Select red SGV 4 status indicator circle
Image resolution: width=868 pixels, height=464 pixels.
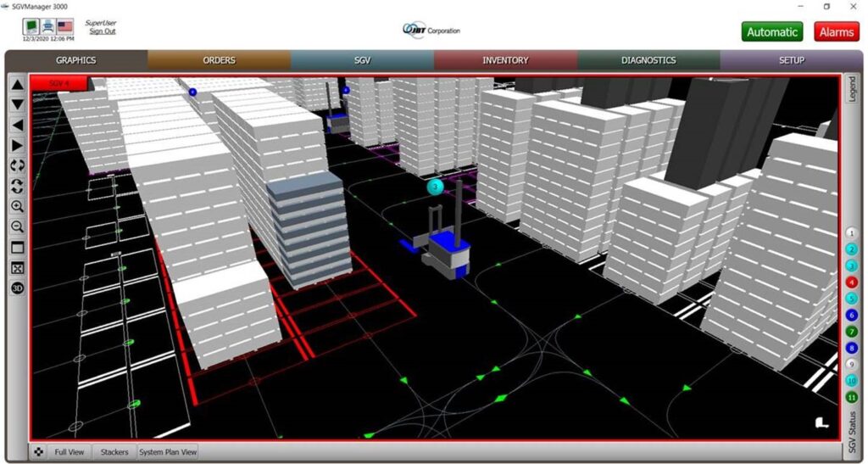pos(852,282)
